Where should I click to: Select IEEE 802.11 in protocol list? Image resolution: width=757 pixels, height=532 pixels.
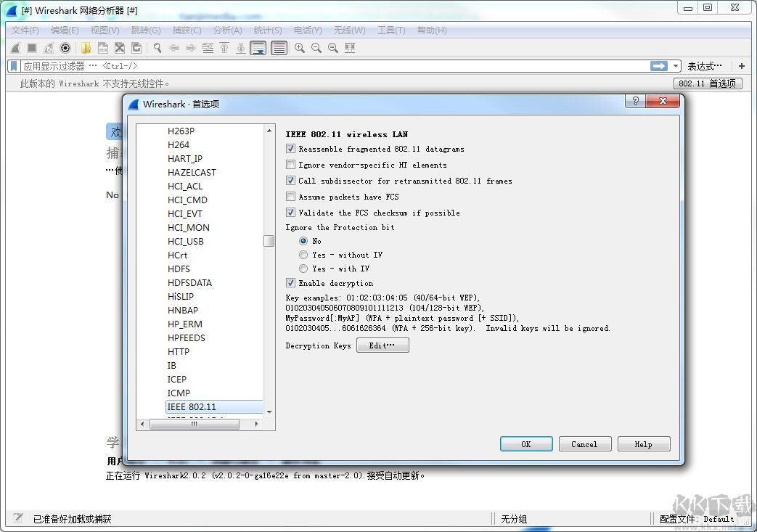(214, 407)
